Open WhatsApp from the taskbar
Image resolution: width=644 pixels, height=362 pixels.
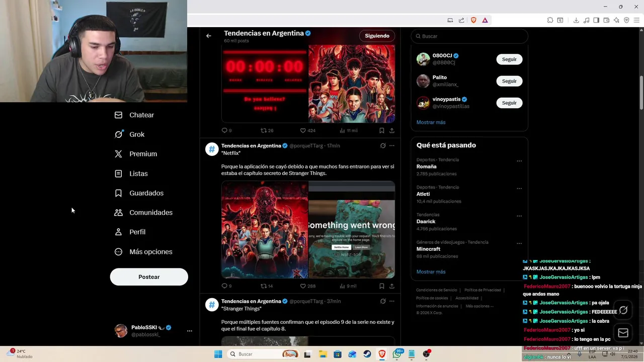[397, 354]
